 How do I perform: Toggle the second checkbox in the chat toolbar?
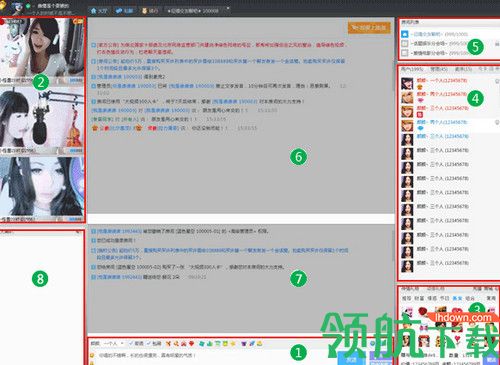149,343
